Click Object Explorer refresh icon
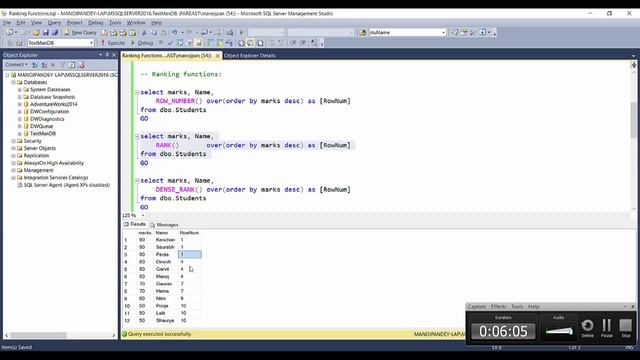The width and height of the screenshot is (640, 360). pyautogui.click(x=72, y=65)
